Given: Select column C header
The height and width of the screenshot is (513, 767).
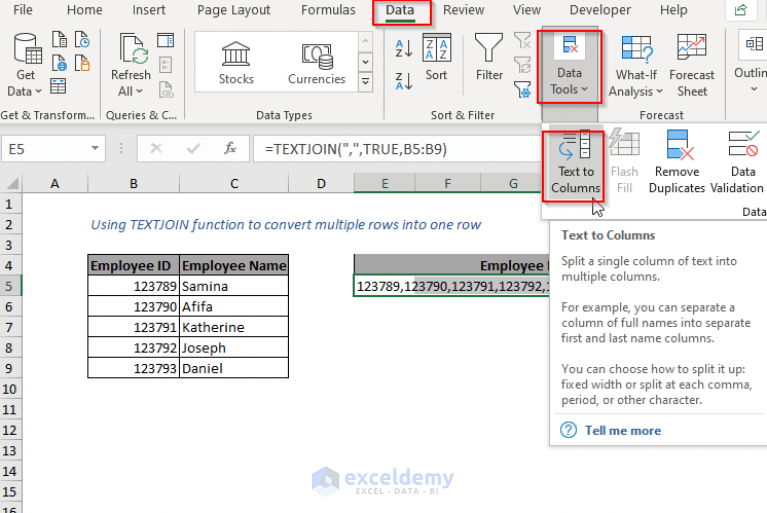Looking at the screenshot, I should pos(234,183).
